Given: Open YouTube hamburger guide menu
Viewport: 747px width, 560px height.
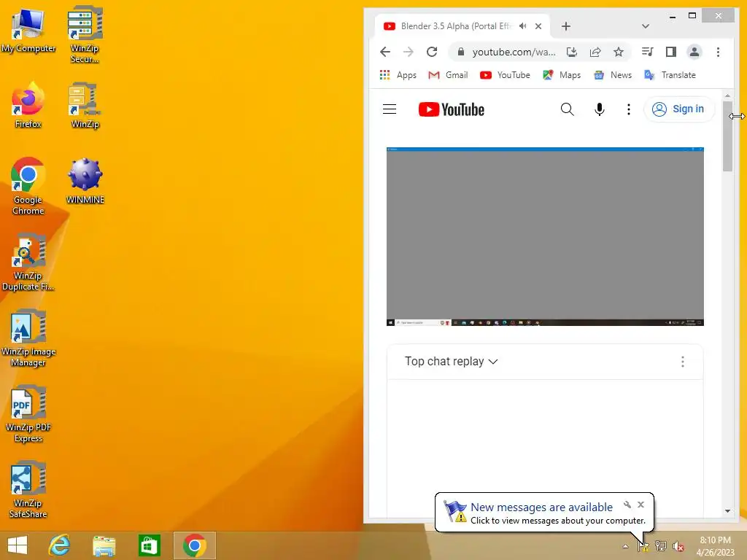Looking at the screenshot, I should click(390, 109).
